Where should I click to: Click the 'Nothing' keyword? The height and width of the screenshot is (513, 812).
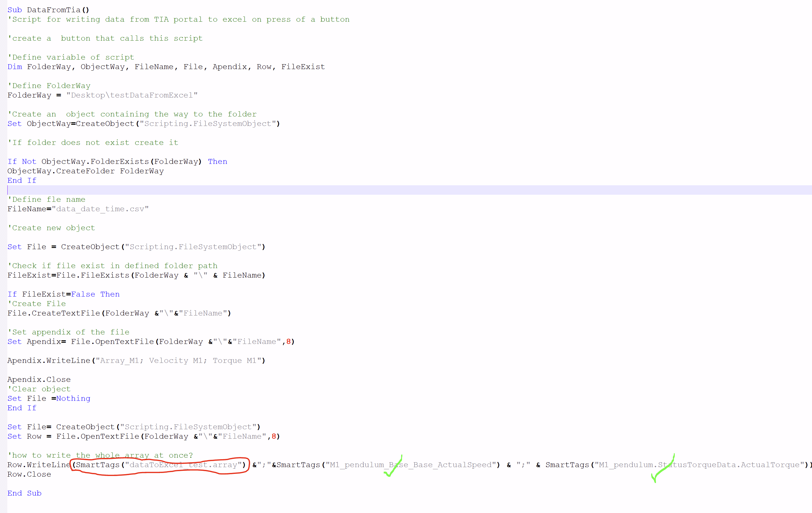coord(73,398)
